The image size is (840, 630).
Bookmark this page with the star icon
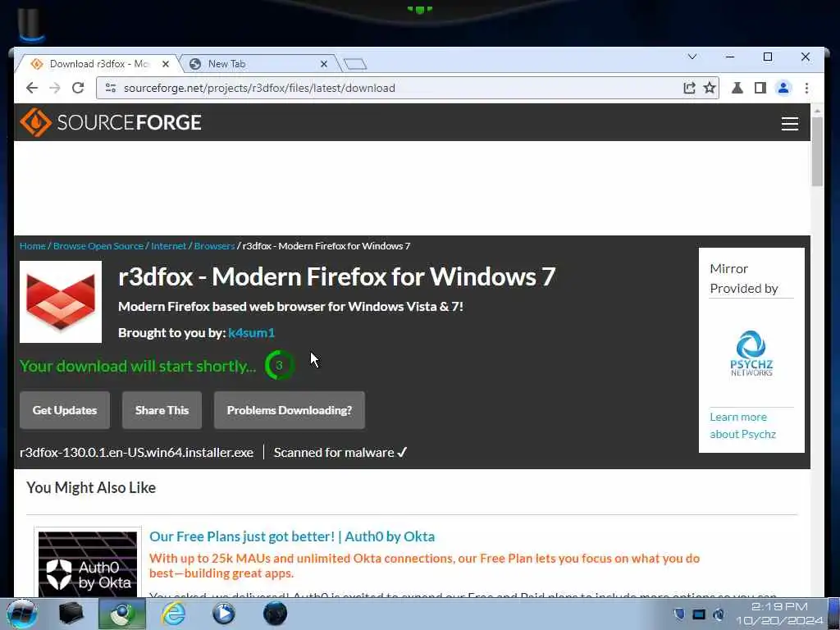(710, 88)
